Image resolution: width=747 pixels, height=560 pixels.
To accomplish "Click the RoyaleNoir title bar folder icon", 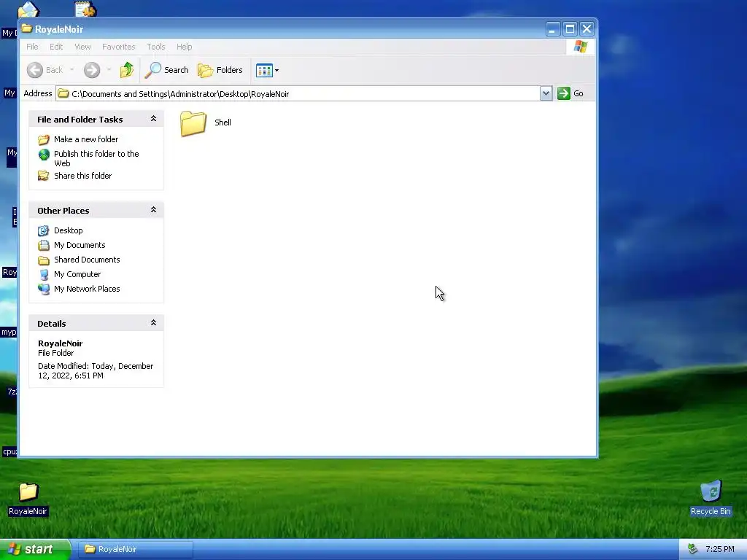I will (27, 28).
